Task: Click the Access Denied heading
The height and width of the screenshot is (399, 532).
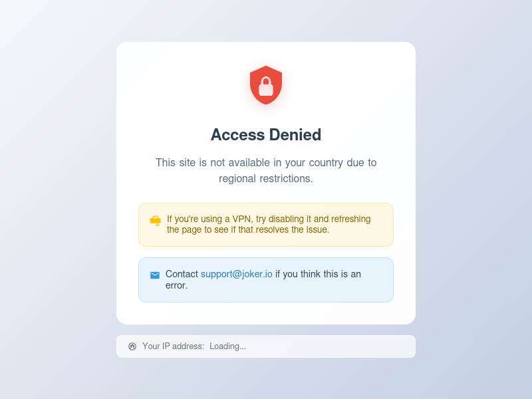Action: click(x=266, y=135)
